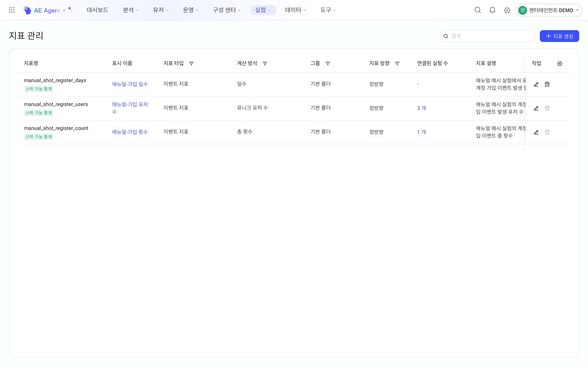Open the active 실험 menu
This screenshot has width=588, height=368.
(263, 10)
